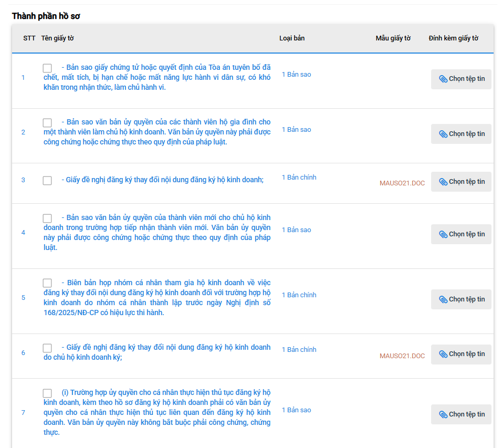Download MAUSO21.DOC template in row 3
The height and width of the screenshot is (448, 502).
[x=402, y=183]
